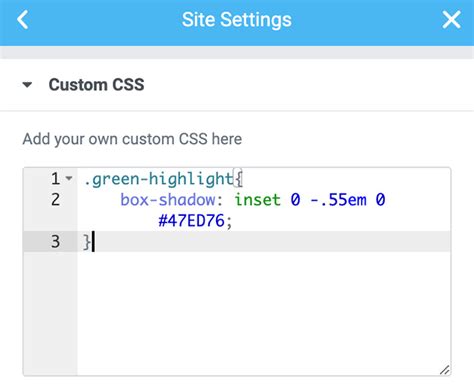Click line number 2 in gutter
Viewport: 474px width, 391px height.
point(55,200)
